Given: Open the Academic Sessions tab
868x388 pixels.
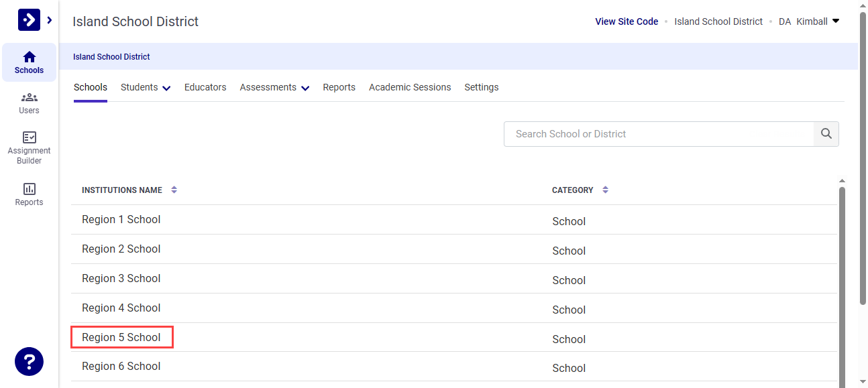Looking at the screenshot, I should click(410, 87).
